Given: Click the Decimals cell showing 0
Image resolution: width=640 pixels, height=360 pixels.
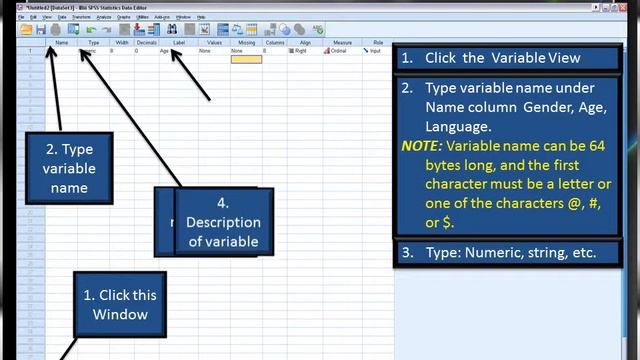Looking at the screenshot, I should point(147,51).
